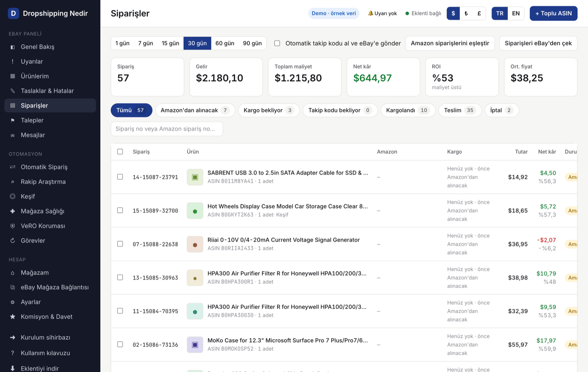Switch to the 7 gün period
The height and width of the screenshot is (372, 588).
146,43
